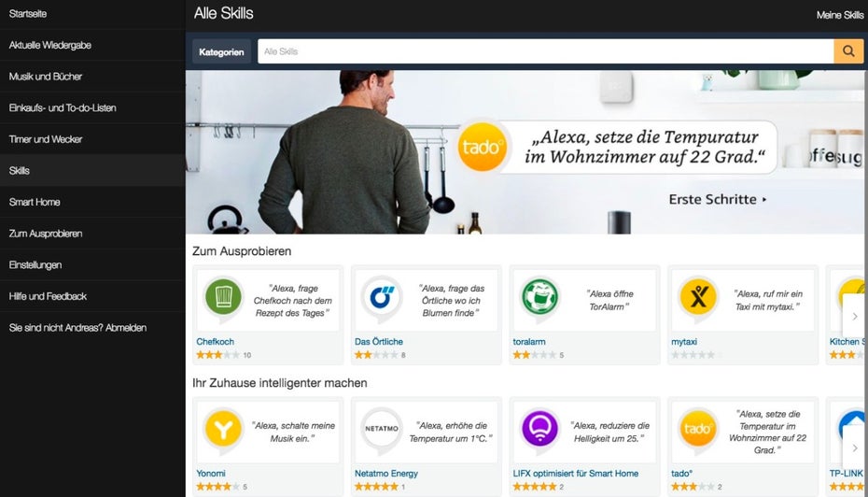Open the TP-LINK skill link

coord(847,474)
